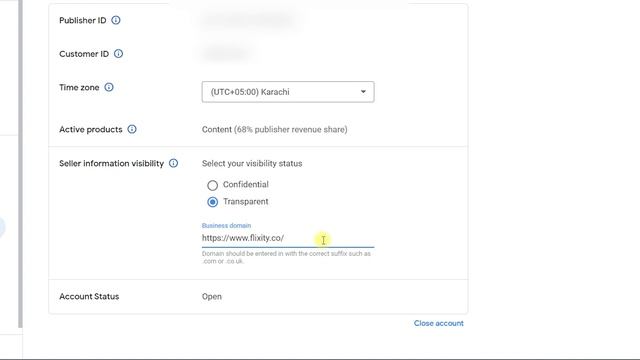Click the Publisher ID info icon
This screenshot has width=640, height=360.
116,20
